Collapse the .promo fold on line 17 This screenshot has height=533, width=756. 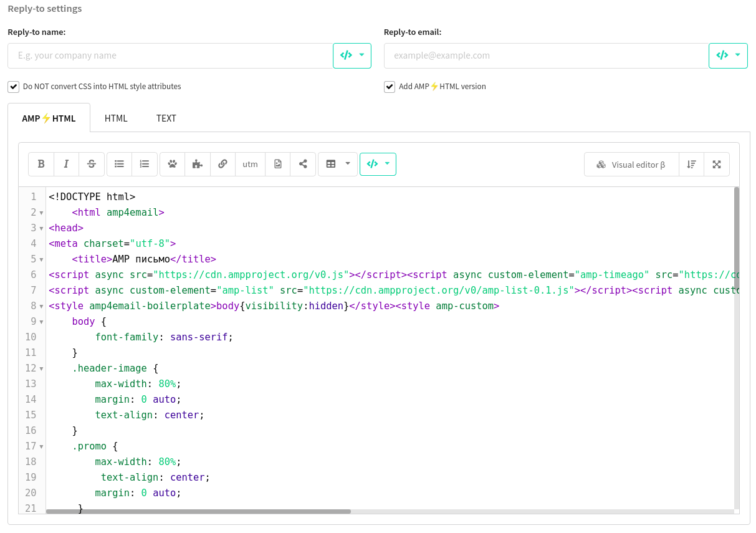(x=41, y=446)
